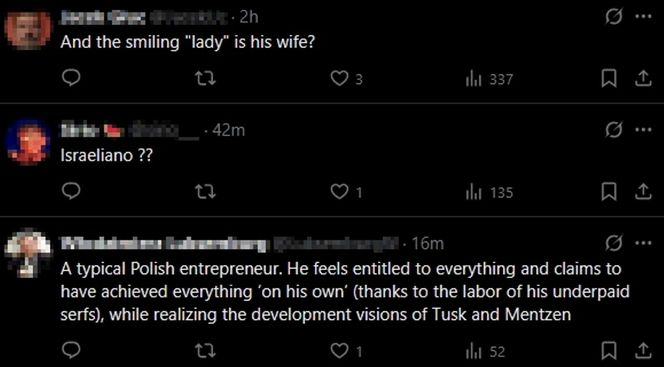The height and width of the screenshot is (367, 664).
Task: View the 135 views analytics
Action: [x=489, y=193]
